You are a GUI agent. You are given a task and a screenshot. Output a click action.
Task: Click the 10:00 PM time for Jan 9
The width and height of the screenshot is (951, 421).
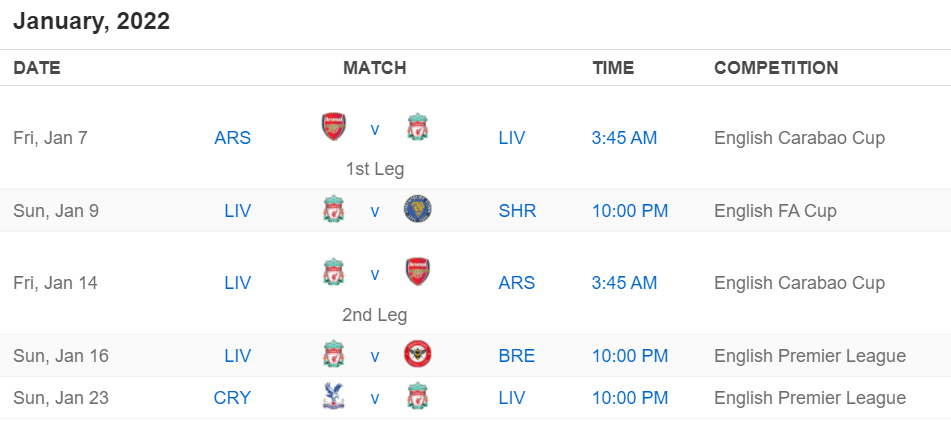click(x=630, y=210)
